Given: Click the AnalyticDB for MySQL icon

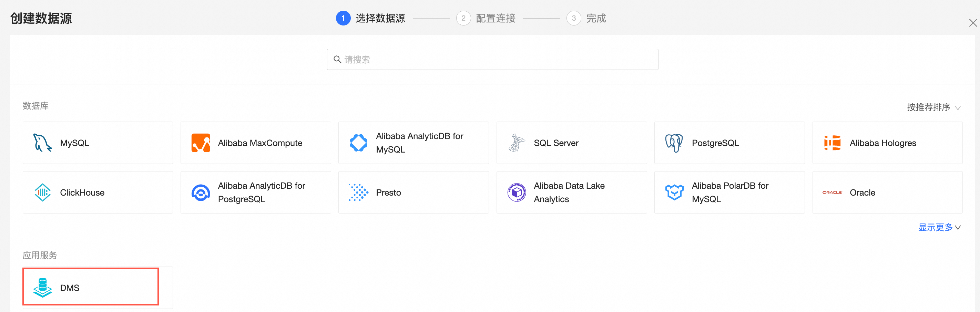Looking at the screenshot, I should coord(358,143).
